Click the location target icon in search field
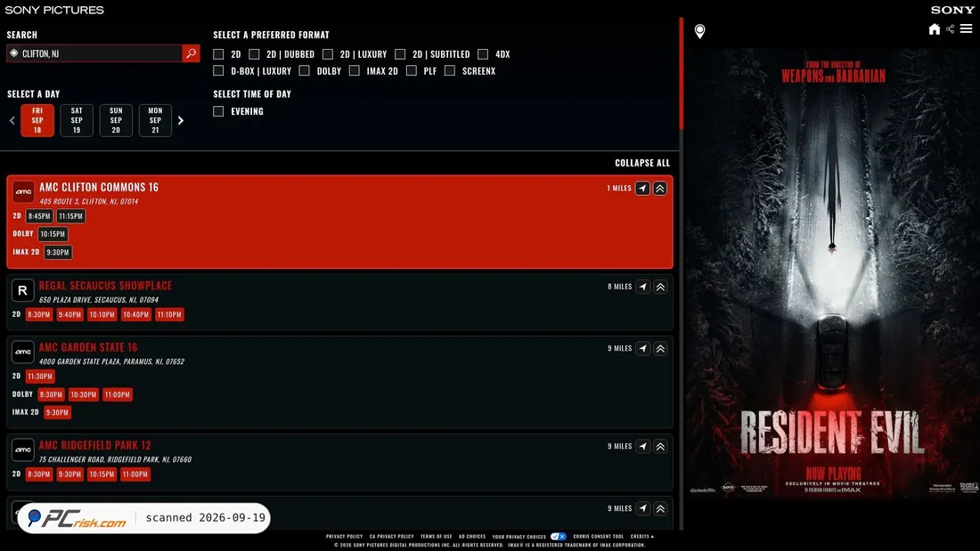 (x=13, y=53)
